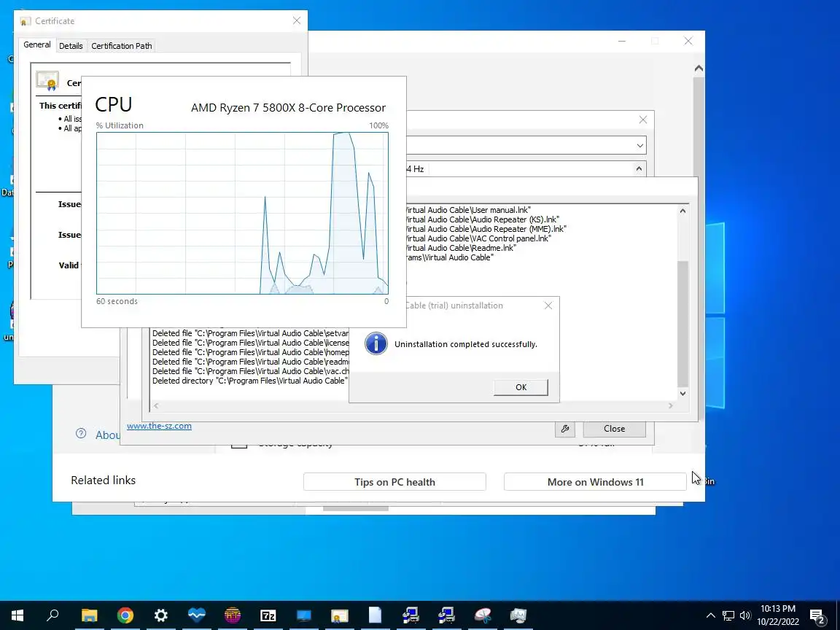The image size is (840, 630).
Task: Select the 'User manual.lnk' log line
Action: pos(467,210)
